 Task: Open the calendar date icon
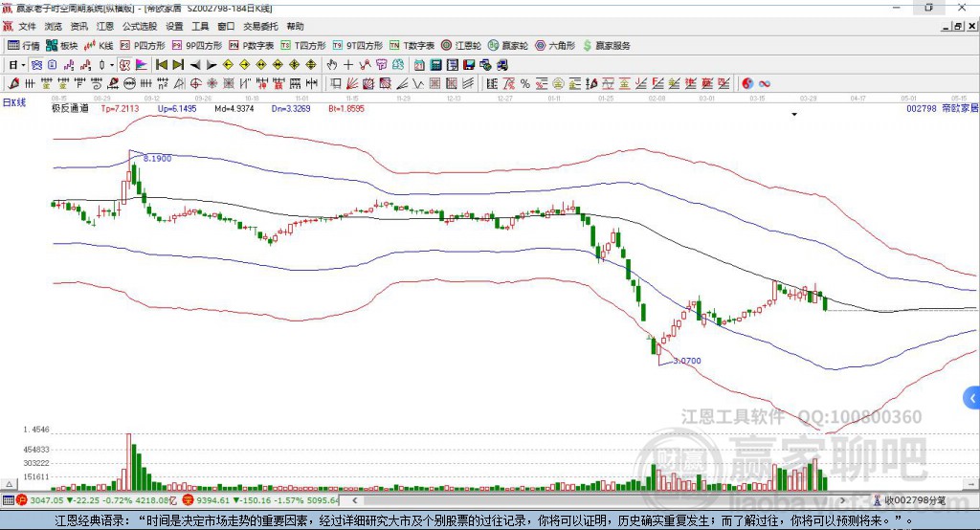419,65
